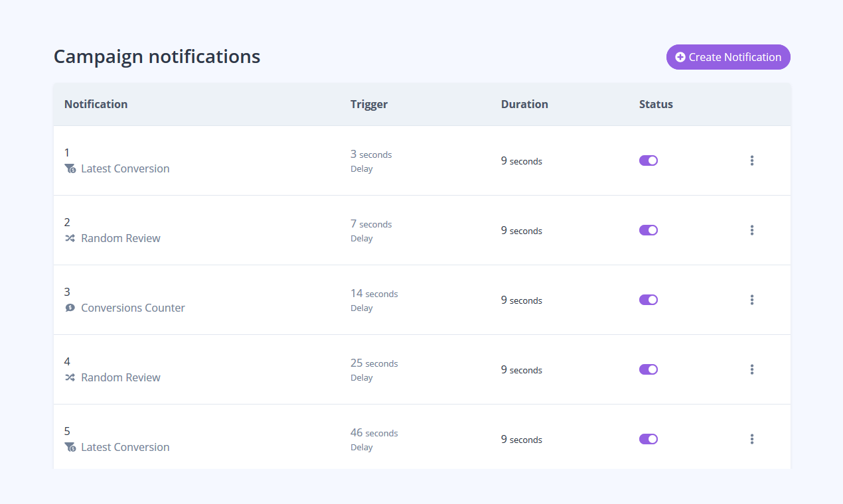
Task: Click the funnel icon beside Latest Conversion in row 5
Action: [70, 448]
